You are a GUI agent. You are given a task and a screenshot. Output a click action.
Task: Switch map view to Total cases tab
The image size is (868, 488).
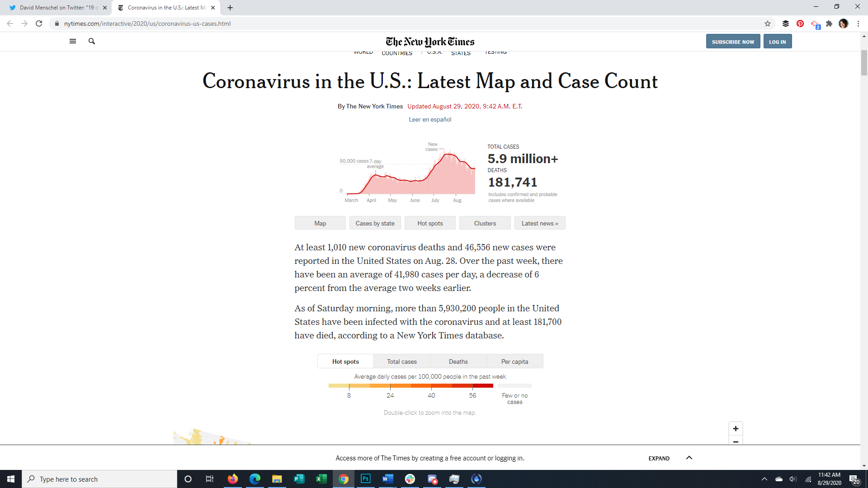click(x=401, y=361)
